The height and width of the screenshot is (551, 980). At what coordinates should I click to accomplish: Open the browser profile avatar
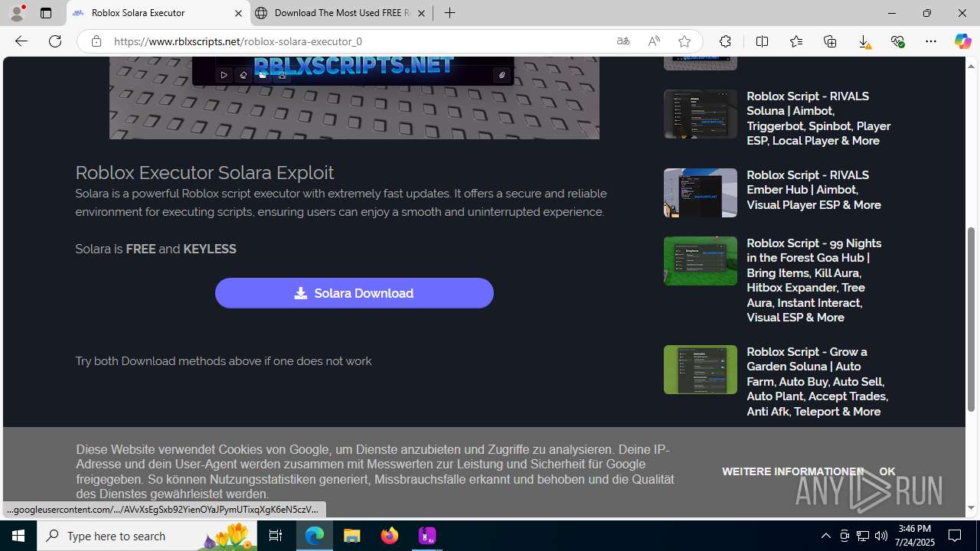click(17, 13)
